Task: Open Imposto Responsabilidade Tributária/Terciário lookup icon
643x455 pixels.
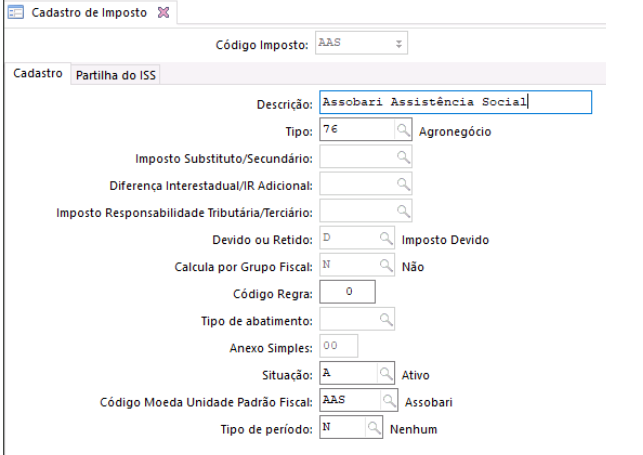Action: click(x=402, y=210)
